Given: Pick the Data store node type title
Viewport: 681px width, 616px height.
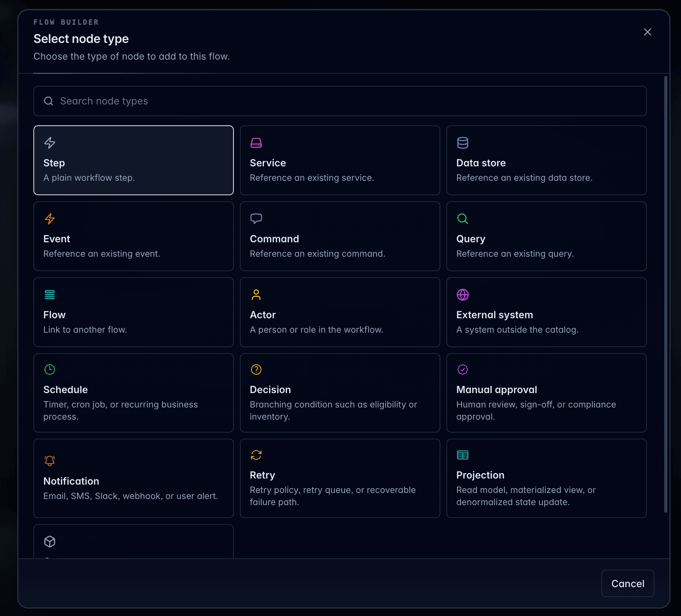Looking at the screenshot, I should pos(481,163).
